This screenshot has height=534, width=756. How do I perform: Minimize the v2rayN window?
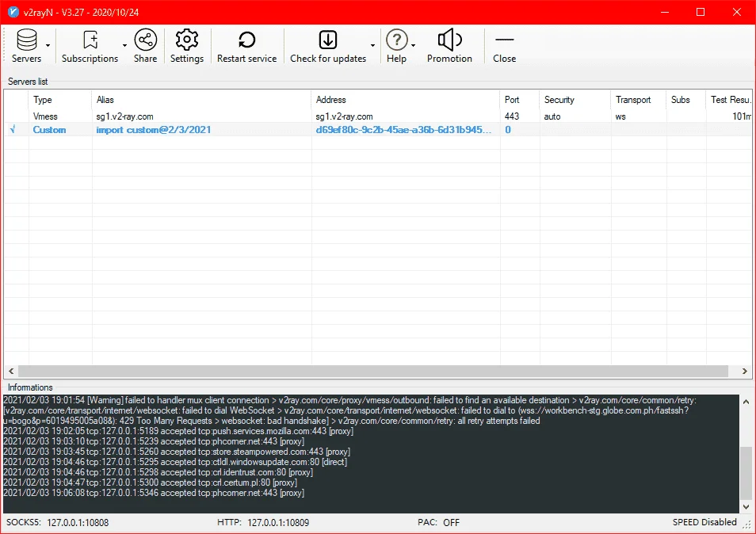[665, 12]
